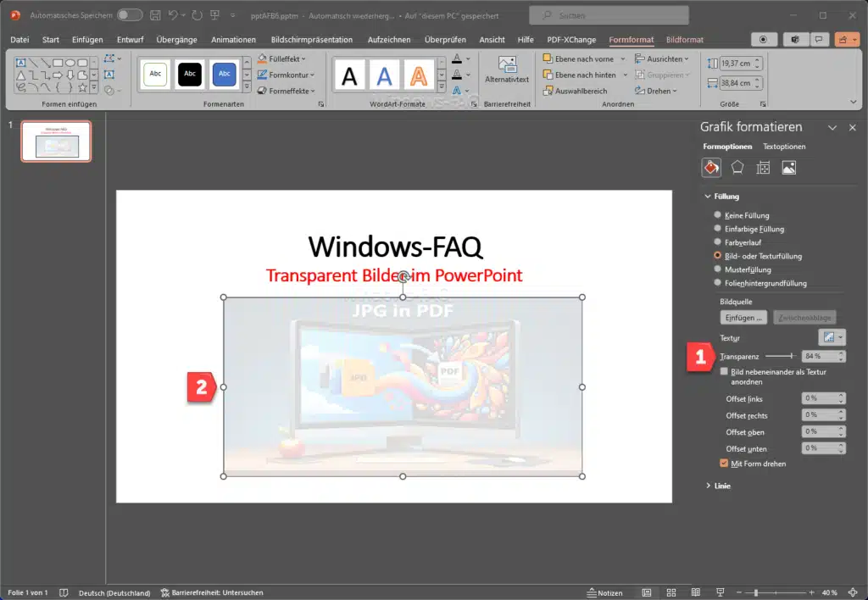Open the Datei menu

[19, 40]
